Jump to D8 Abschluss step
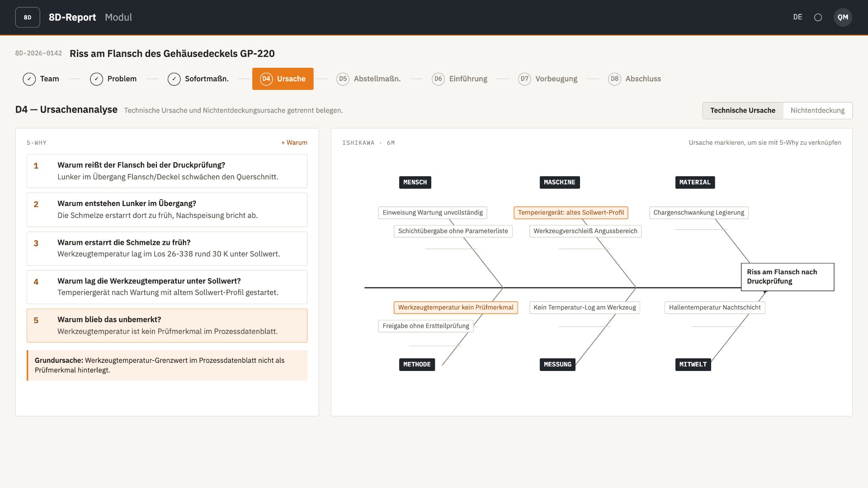 coord(635,79)
